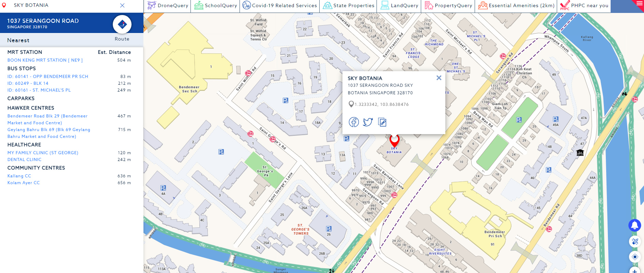Open Kallang CC link
This screenshot has width=644, height=273.
(x=19, y=176)
